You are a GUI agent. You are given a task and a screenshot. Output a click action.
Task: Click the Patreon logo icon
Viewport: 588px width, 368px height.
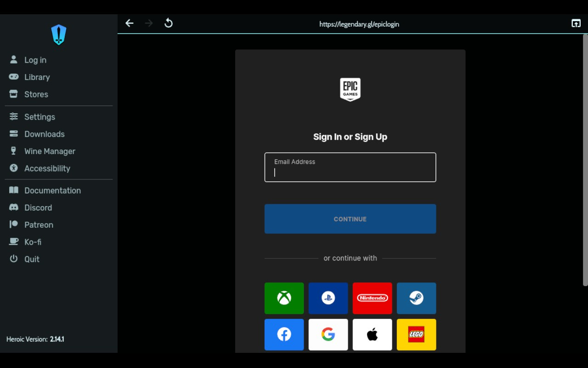(x=14, y=224)
